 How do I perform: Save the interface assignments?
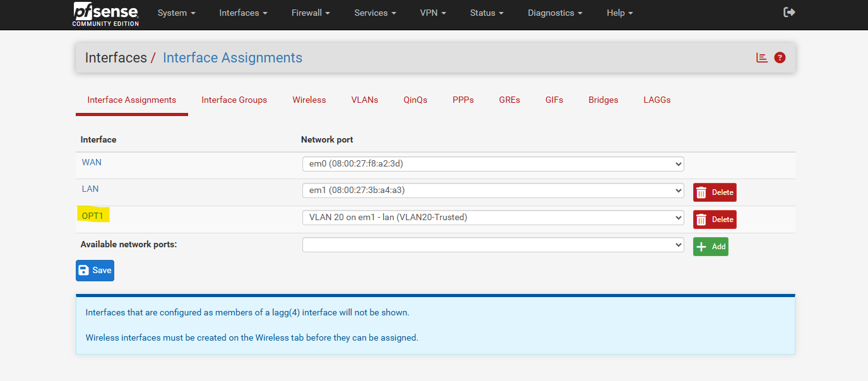[x=95, y=270]
